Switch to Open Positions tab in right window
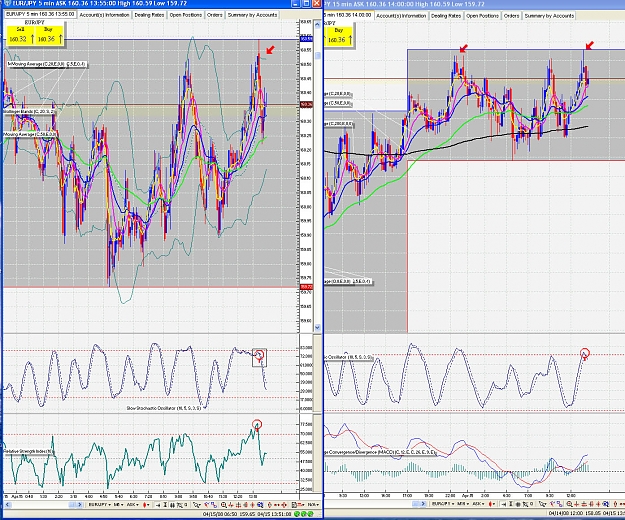 (482, 16)
